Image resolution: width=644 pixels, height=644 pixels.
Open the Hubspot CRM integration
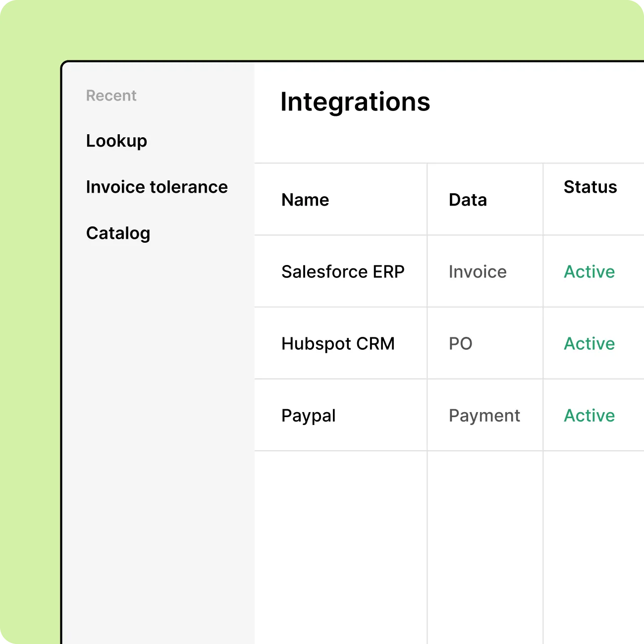(338, 344)
